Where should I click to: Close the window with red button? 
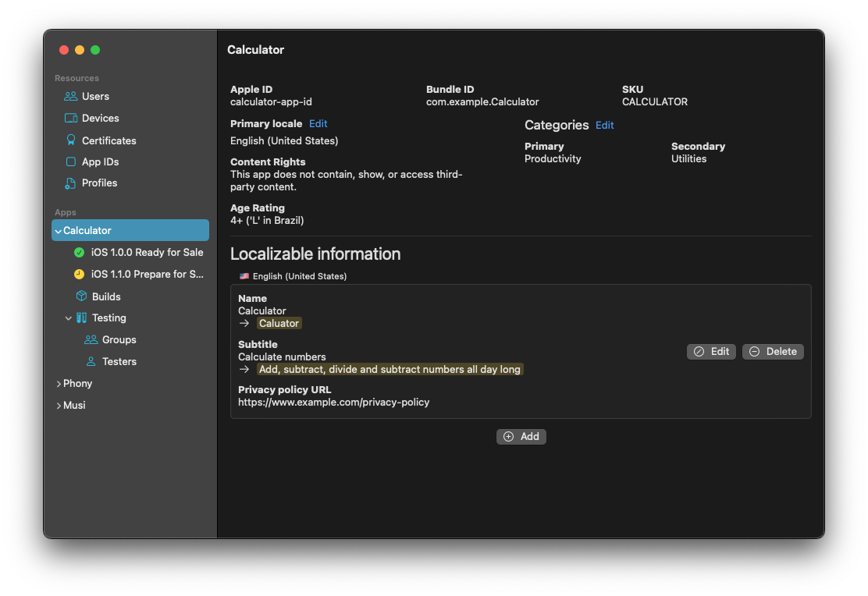pyautogui.click(x=64, y=50)
